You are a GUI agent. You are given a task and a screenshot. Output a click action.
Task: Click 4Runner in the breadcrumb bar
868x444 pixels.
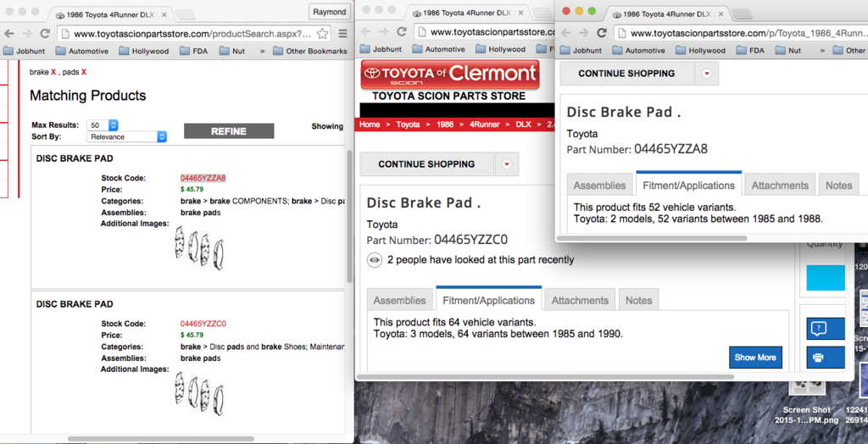[484, 125]
